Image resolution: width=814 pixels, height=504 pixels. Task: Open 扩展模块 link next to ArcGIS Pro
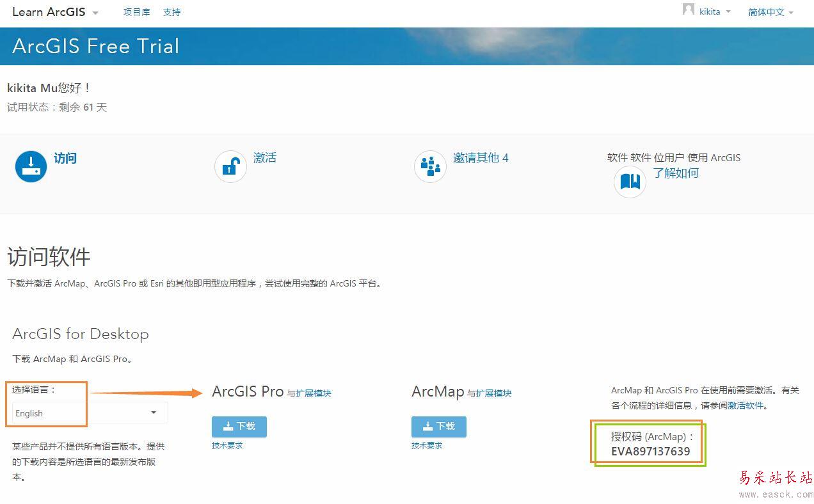coord(314,393)
